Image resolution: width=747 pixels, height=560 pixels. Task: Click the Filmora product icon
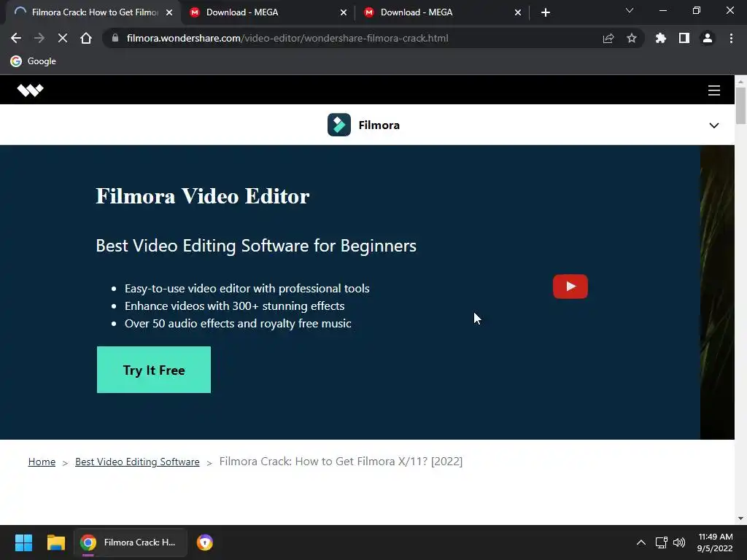339,125
